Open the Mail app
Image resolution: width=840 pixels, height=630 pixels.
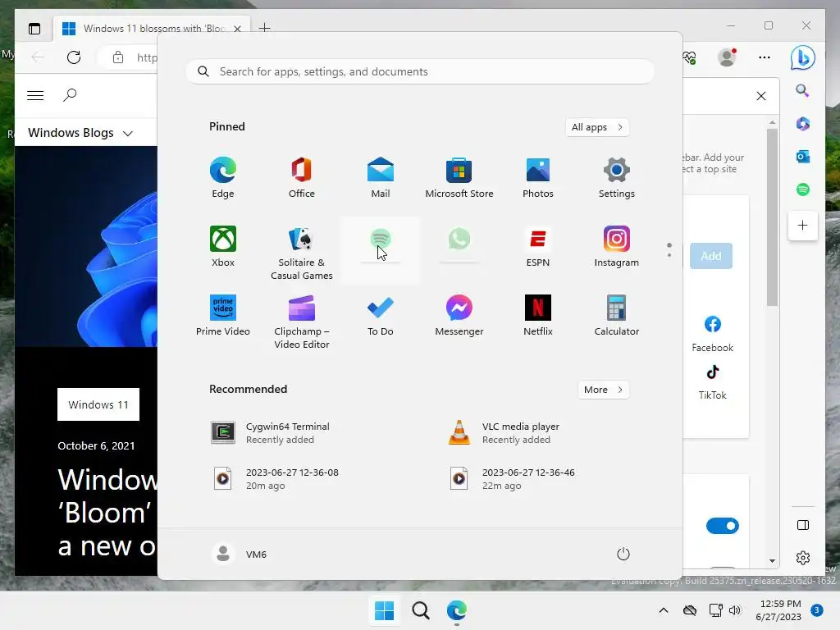point(381,178)
